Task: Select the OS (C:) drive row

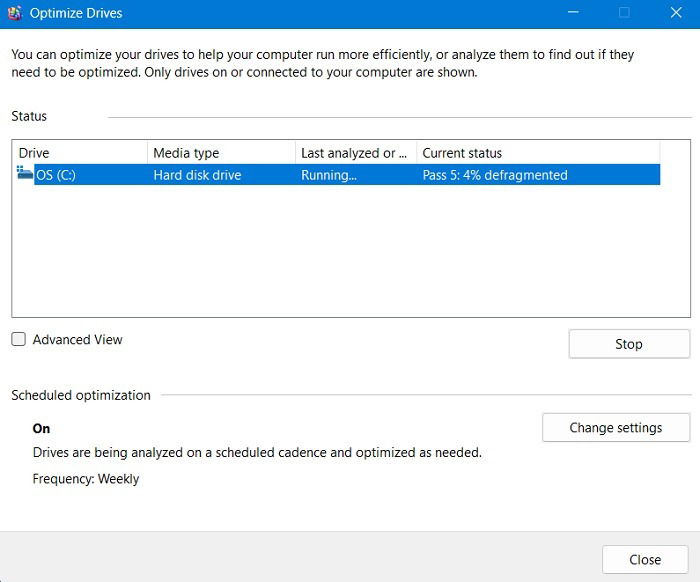Action: [338, 175]
